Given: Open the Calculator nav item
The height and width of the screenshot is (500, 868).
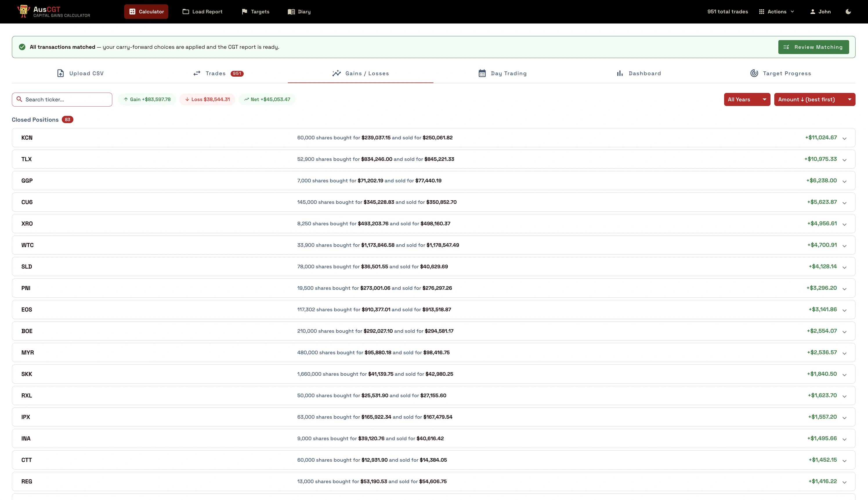Looking at the screenshot, I should 146,12.
